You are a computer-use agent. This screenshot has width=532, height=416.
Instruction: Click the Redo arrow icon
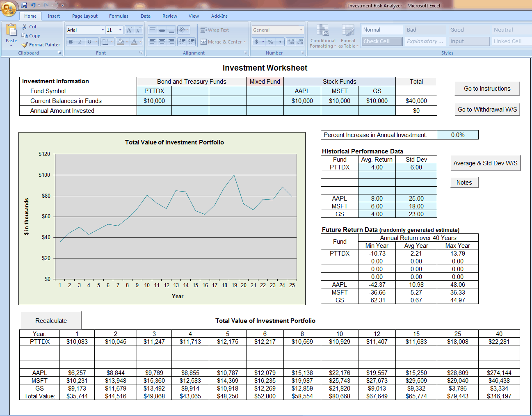46,5
